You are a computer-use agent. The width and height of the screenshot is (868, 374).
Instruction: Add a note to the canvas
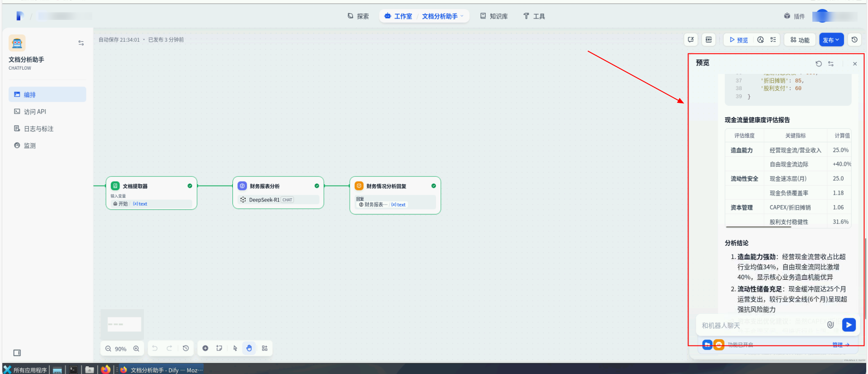(x=219, y=348)
